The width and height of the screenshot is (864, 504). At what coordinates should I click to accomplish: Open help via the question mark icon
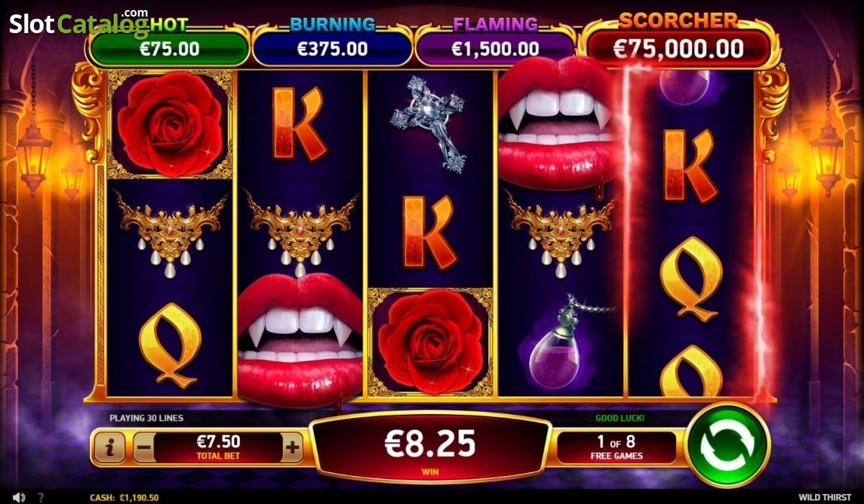click(x=40, y=498)
